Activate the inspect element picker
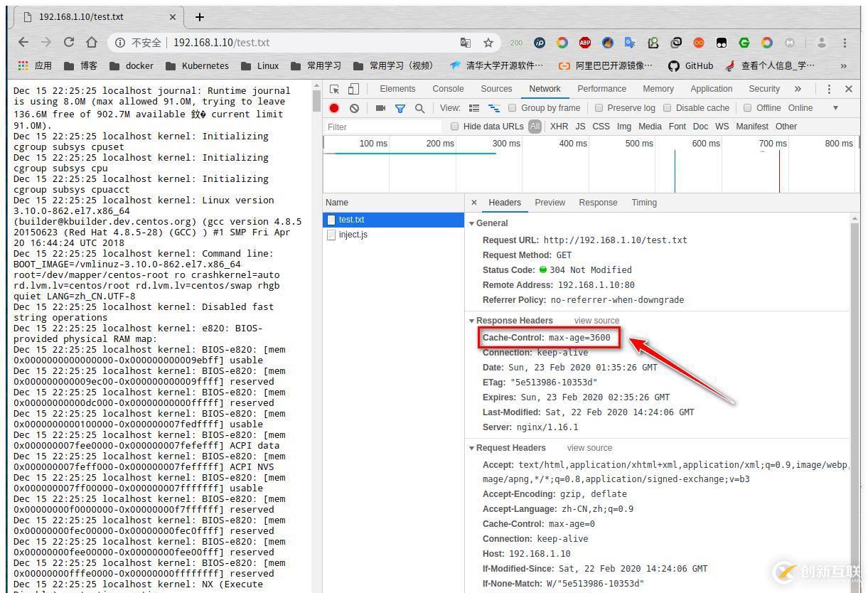868x593 pixels. 335,89
